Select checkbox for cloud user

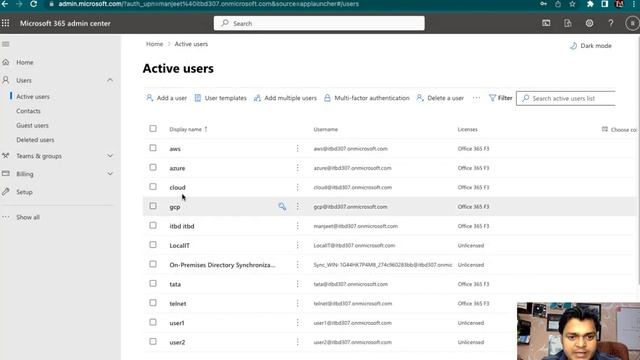[x=153, y=187]
